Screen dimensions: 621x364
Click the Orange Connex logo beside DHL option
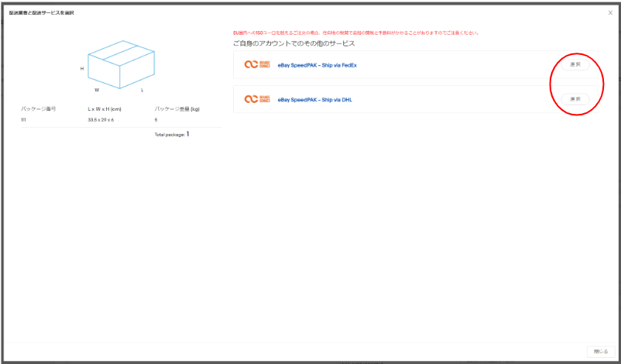point(257,100)
